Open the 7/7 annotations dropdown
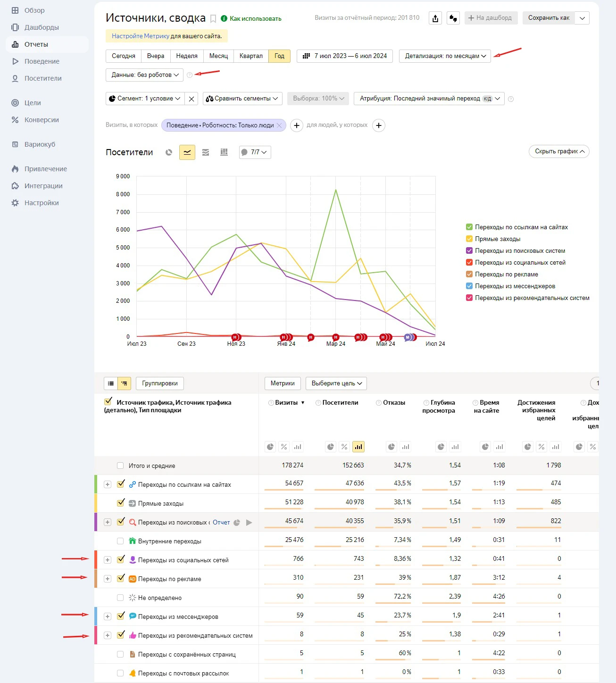This screenshot has height=683, width=616. coord(255,152)
